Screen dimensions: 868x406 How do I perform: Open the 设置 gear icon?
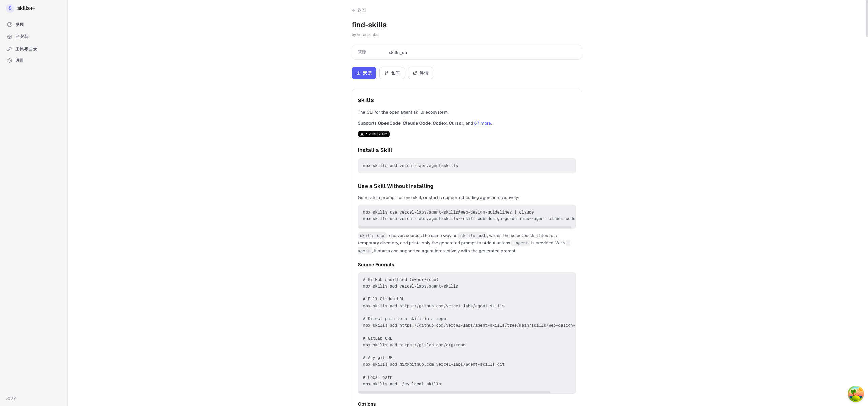pos(10,61)
